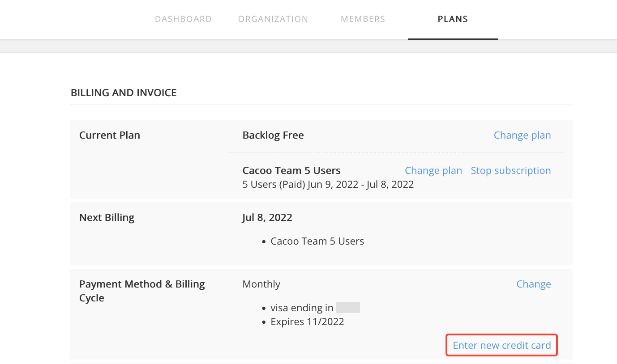Select the Current Plan label

(x=110, y=135)
